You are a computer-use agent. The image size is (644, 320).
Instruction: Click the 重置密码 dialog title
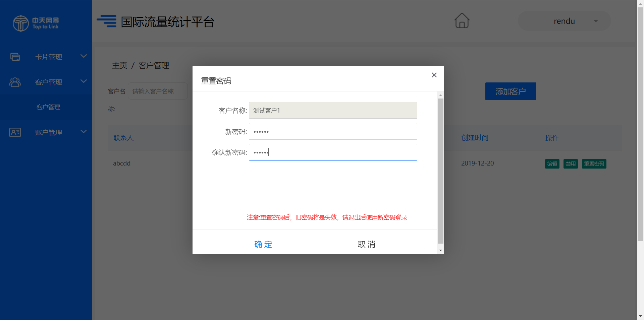point(216,81)
